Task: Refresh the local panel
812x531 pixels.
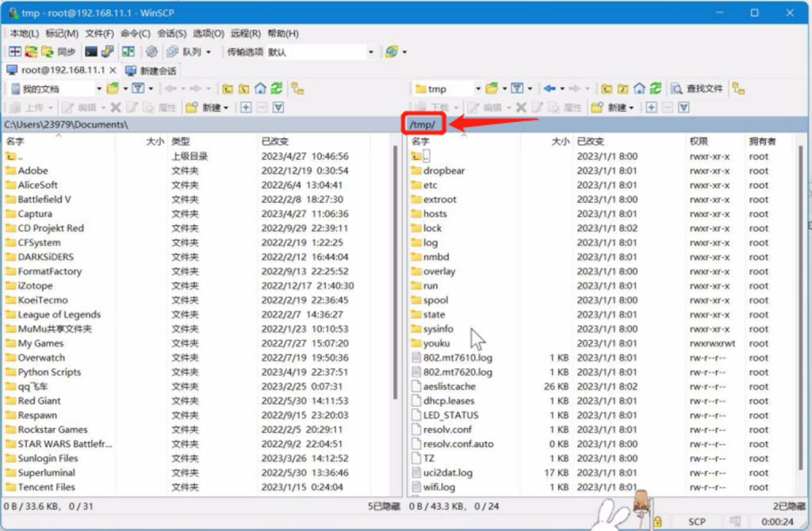Action: pos(277,89)
